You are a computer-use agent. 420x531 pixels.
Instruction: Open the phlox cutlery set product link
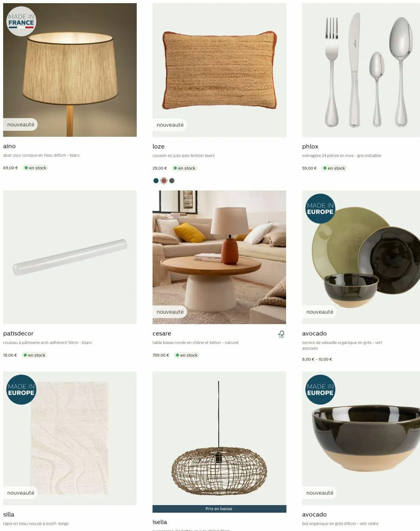pyautogui.click(x=310, y=147)
